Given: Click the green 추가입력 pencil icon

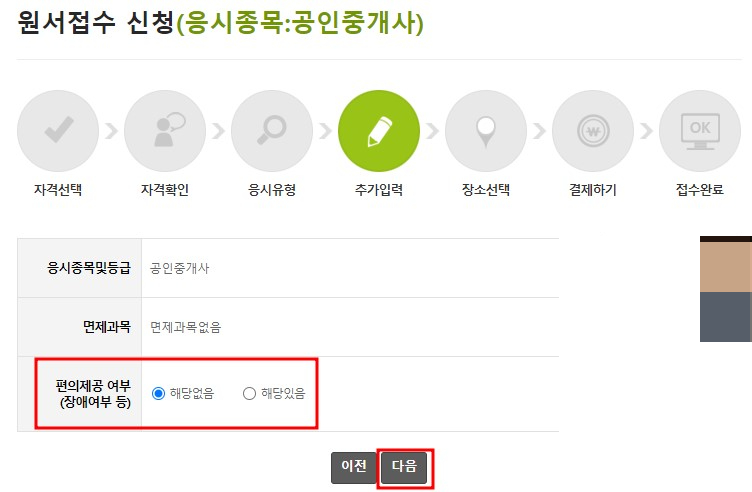Looking at the screenshot, I should [379, 131].
